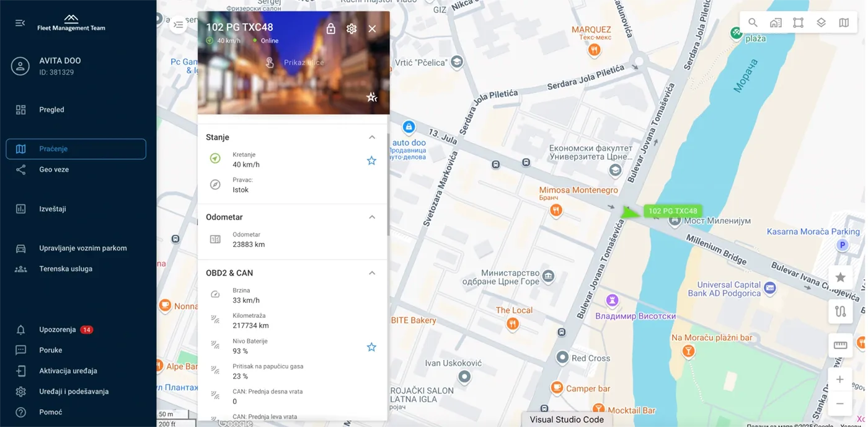Open map type selector icon

[x=844, y=23]
